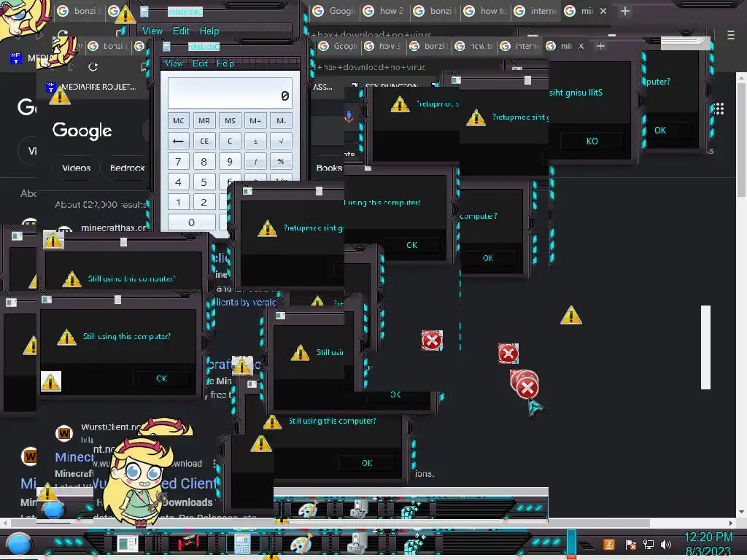Click the calculator 0 key
Viewport: 747px width, 560px height.
point(191,222)
